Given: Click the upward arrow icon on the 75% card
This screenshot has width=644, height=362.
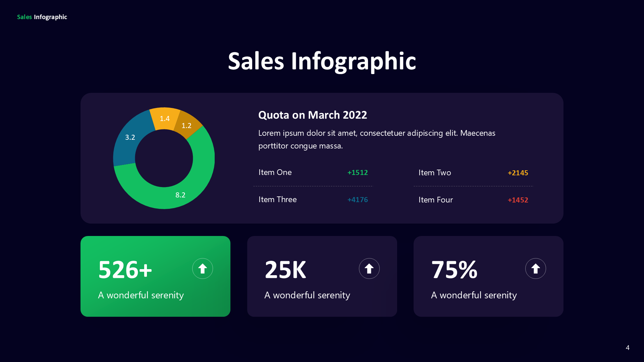Looking at the screenshot, I should (536, 268).
